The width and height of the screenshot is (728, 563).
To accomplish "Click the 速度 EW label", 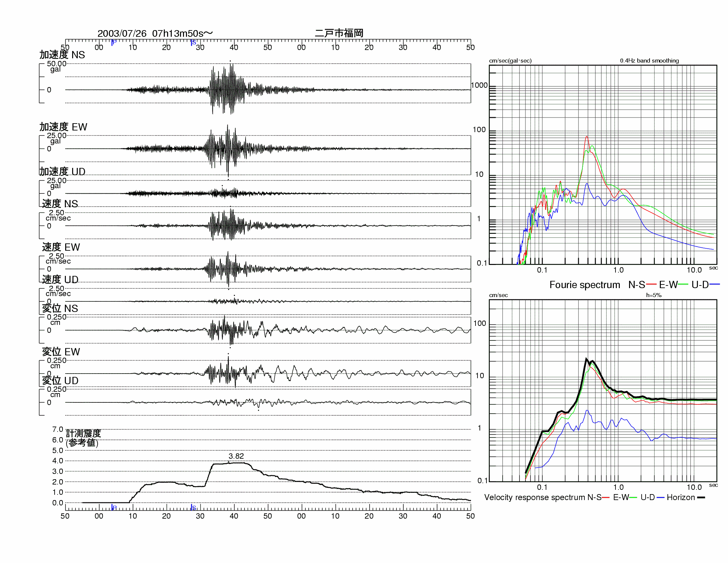I will pos(61,247).
